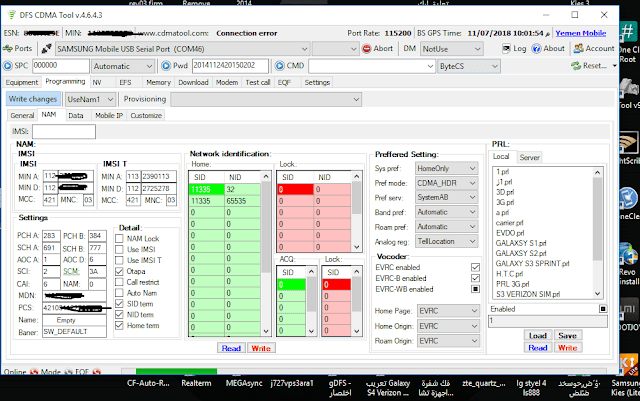Open Realterm in the taskbar

click(x=196, y=383)
